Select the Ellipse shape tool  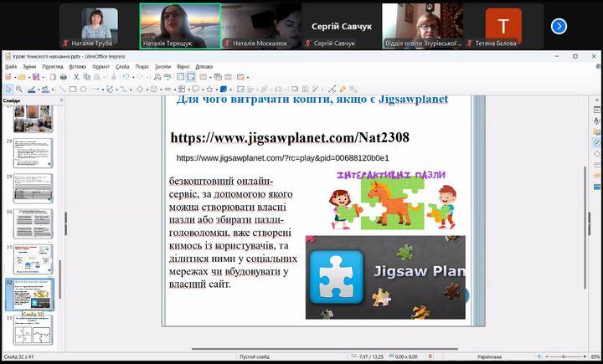pos(84,90)
